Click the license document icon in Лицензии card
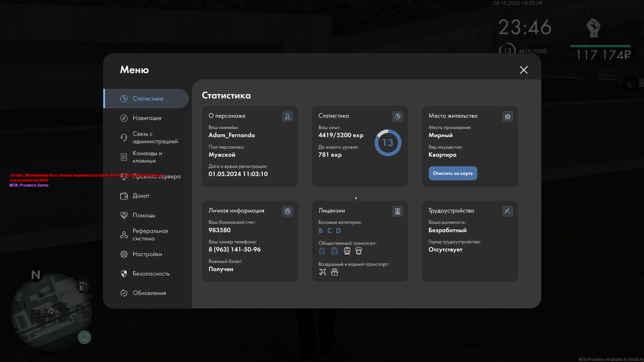Screen dimensions: 644x362 [397, 211]
